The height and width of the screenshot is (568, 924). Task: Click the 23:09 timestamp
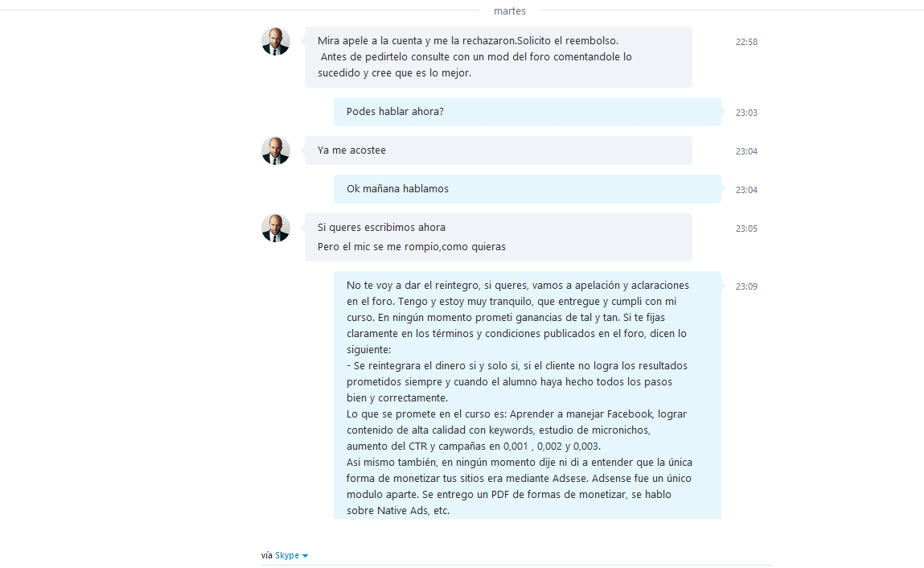(x=746, y=286)
